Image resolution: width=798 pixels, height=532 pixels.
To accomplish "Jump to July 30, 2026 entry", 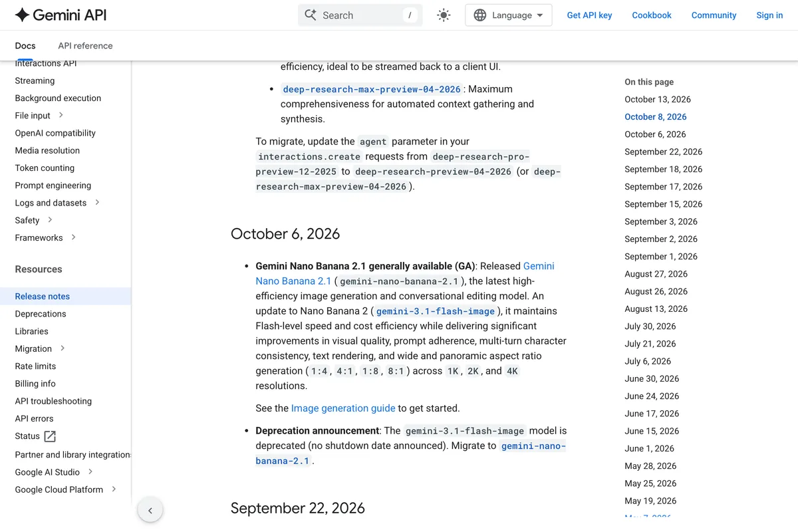I will [x=650, y=326].
